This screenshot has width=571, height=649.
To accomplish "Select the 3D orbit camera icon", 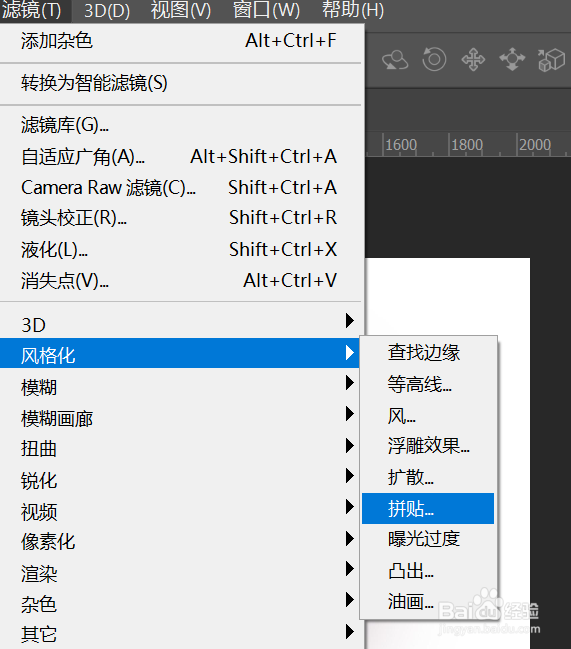I will tap(395, 60).
